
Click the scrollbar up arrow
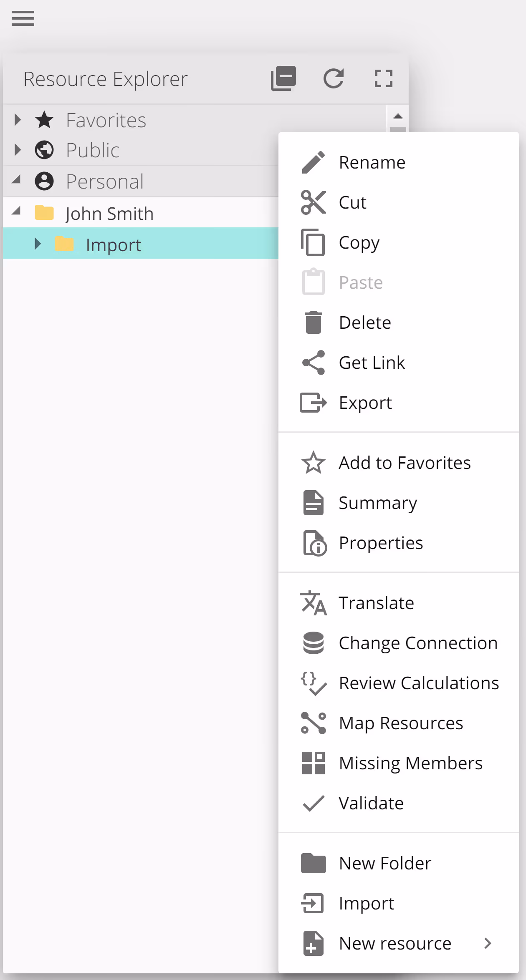tap(398, 116)
